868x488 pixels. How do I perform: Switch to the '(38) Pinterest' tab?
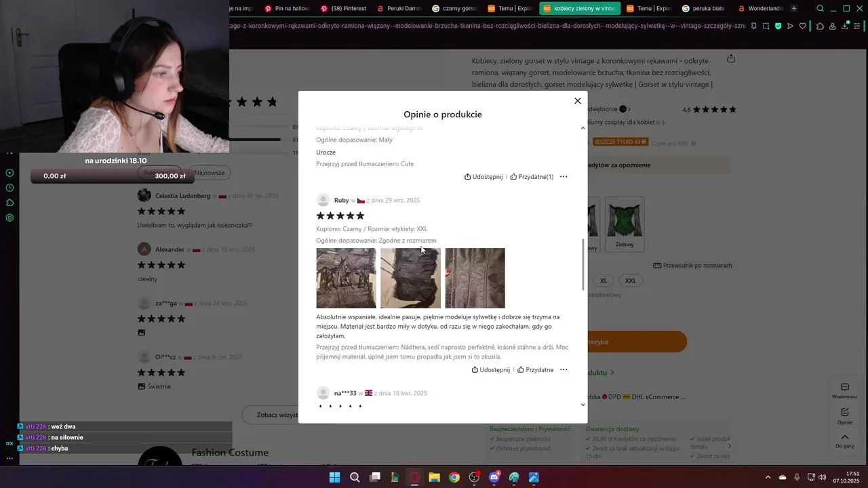[x=344, y=9]
